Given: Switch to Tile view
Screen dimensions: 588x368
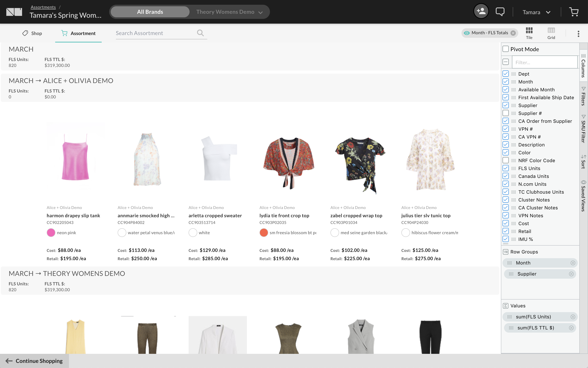Looking at the screenshot, I should (529, 33).
